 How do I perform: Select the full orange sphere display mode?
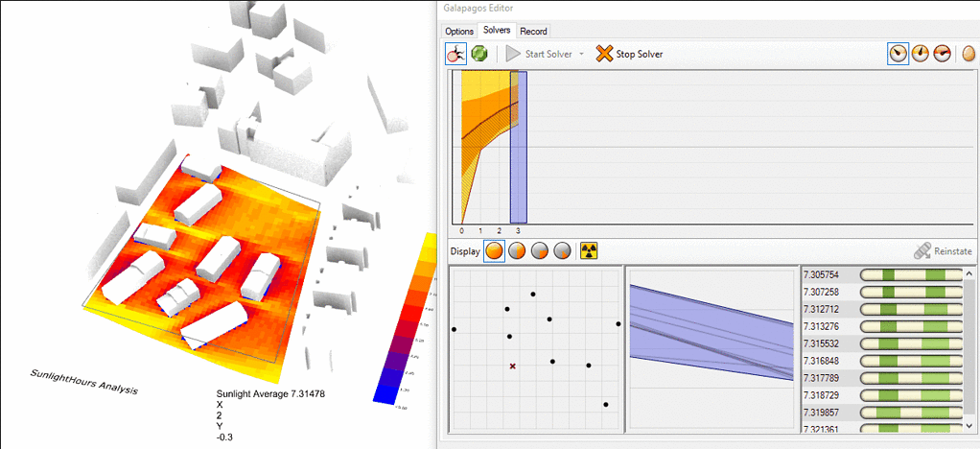495,250
